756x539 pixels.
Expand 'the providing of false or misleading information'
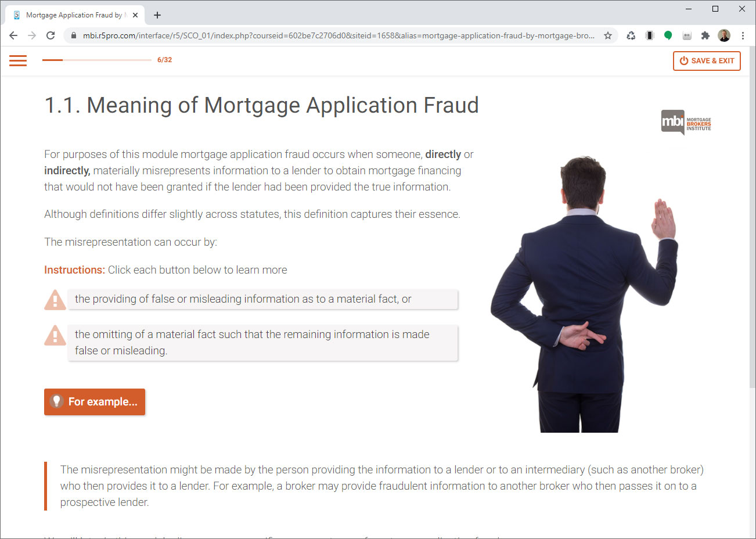click(263, 299)
